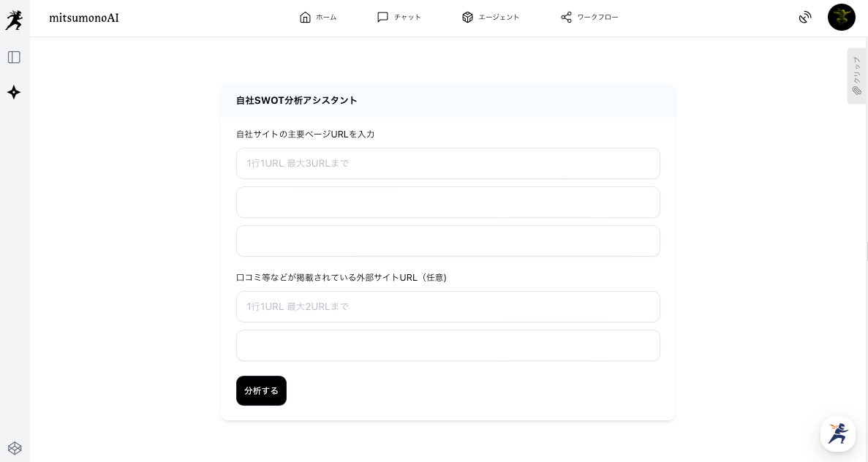Screen dimensions: 868x462
Task: Open the チャット tab
Action: (399, 17)
